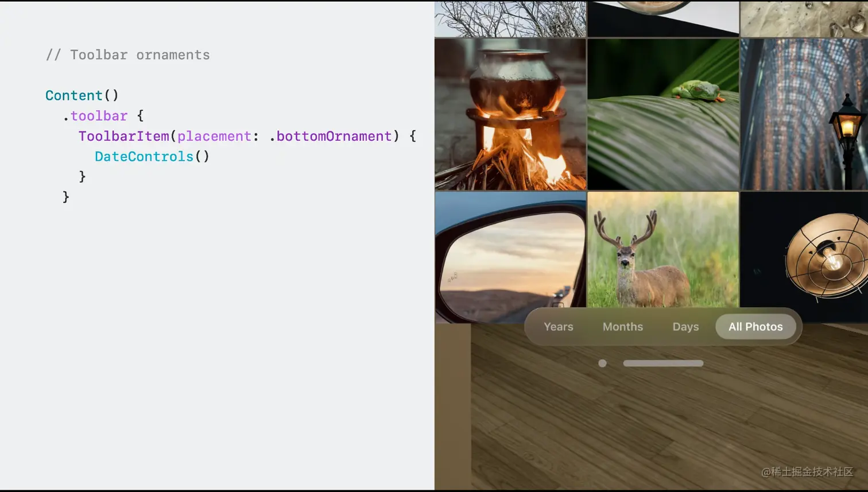Click the '.toolbar' modifier text
The width and height of the screenshot is (868, 492).
95,116
